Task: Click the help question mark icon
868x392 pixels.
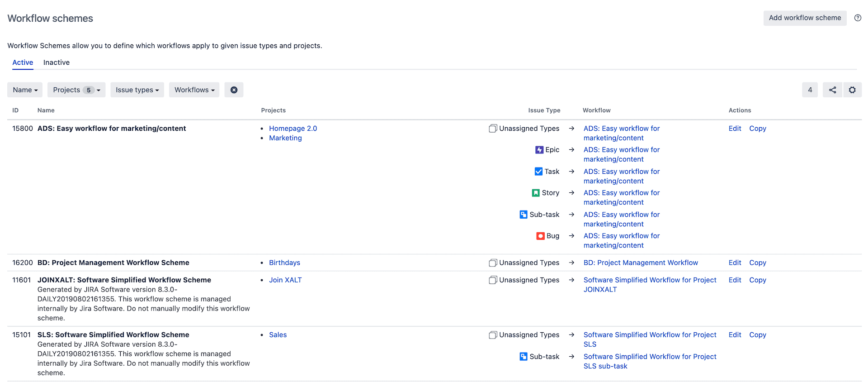Action: point(858,18)
